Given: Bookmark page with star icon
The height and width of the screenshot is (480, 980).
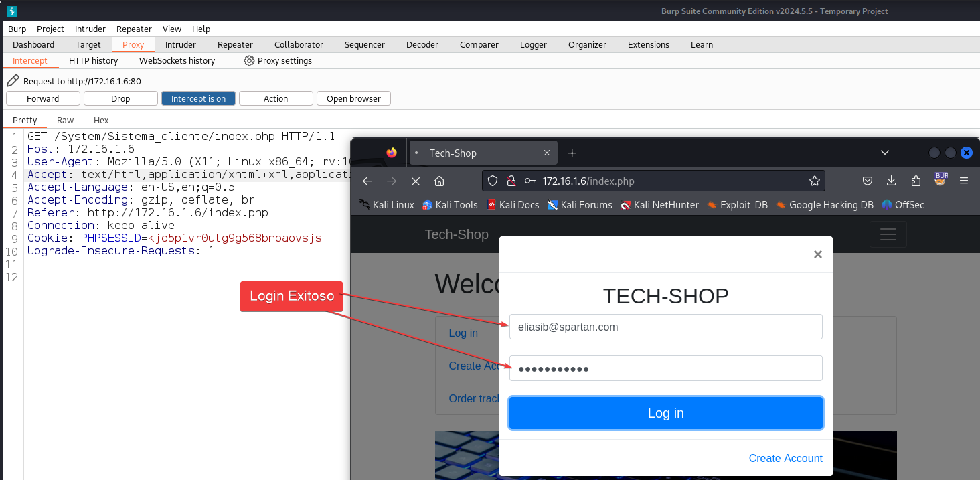Looking at the screenshot, I should click(x=814, y=181).
